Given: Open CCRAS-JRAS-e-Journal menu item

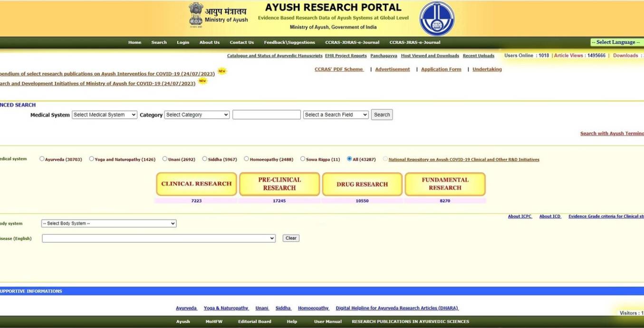Looking at the screenshot, I should click(415, 42).
